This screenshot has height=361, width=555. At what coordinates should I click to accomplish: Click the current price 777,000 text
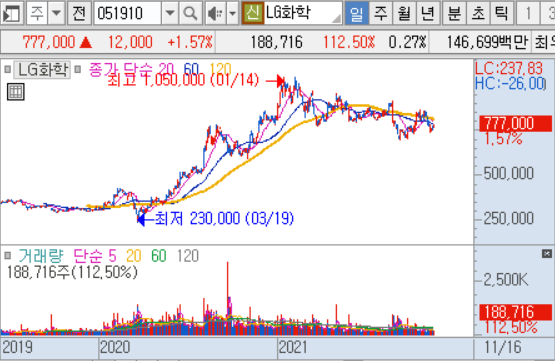click(48, 42)
